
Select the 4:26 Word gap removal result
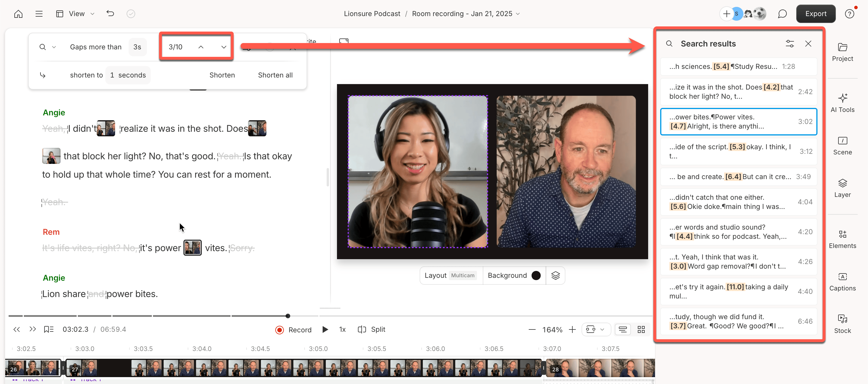point(738,262)
